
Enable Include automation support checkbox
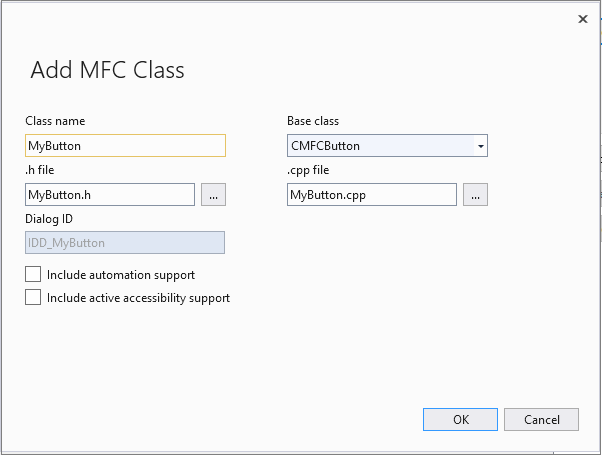click(x=34, y=274)
